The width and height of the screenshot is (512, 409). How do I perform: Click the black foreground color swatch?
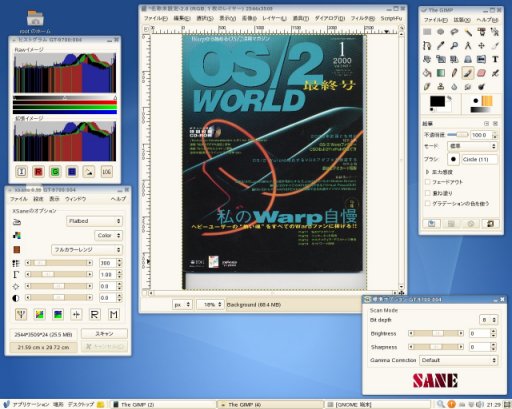[x=437, y=101]
